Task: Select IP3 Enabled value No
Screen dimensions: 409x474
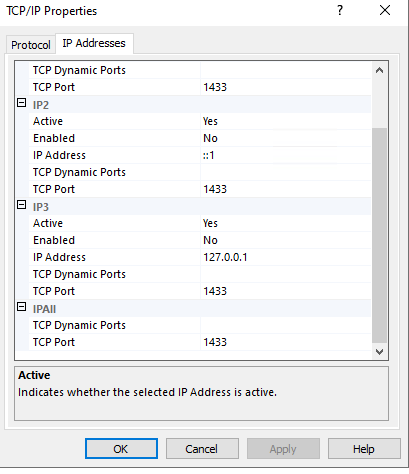Action: [x=286, y=240]
